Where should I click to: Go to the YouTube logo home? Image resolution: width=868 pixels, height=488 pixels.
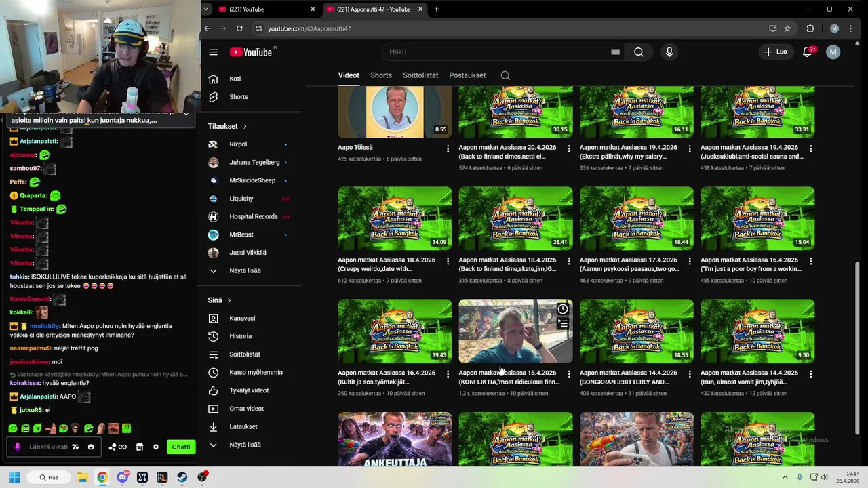tap(250, 52)
